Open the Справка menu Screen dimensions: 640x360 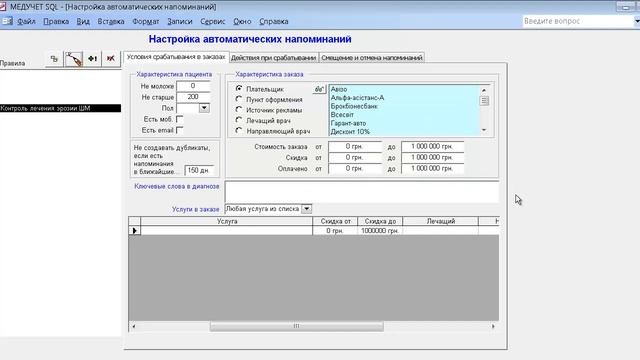(x=273, y=21)
